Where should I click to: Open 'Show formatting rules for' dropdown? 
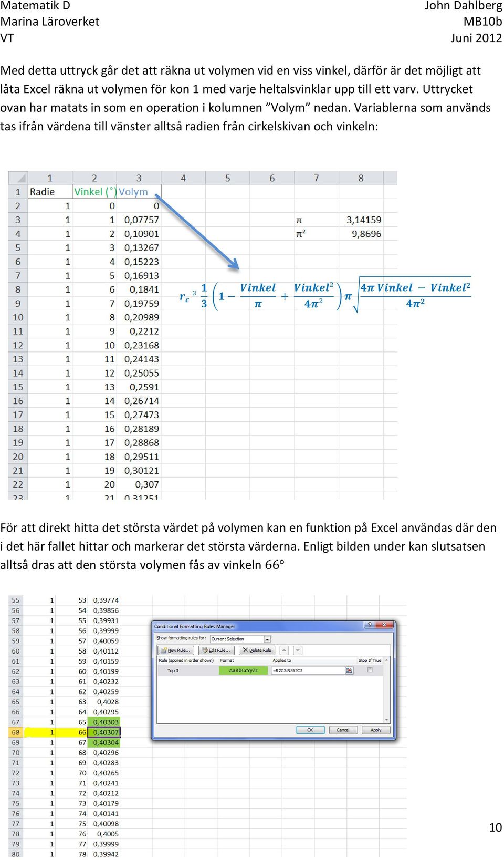(x=267, y=639)
